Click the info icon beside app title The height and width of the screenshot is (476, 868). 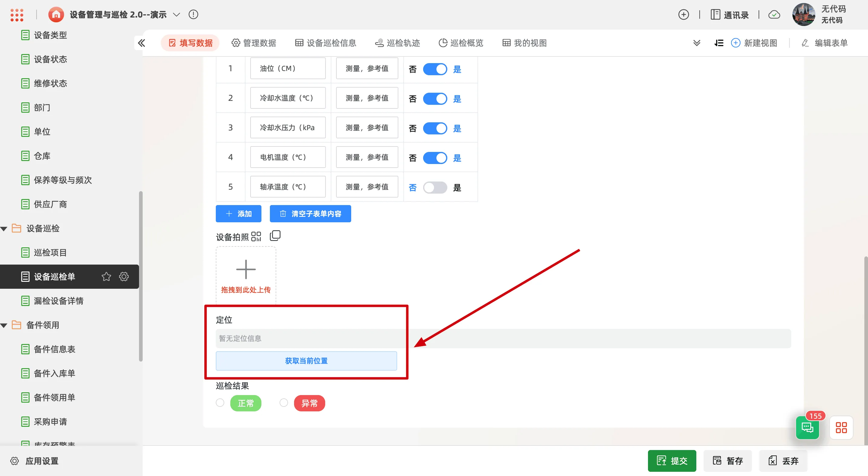point(193,14)
